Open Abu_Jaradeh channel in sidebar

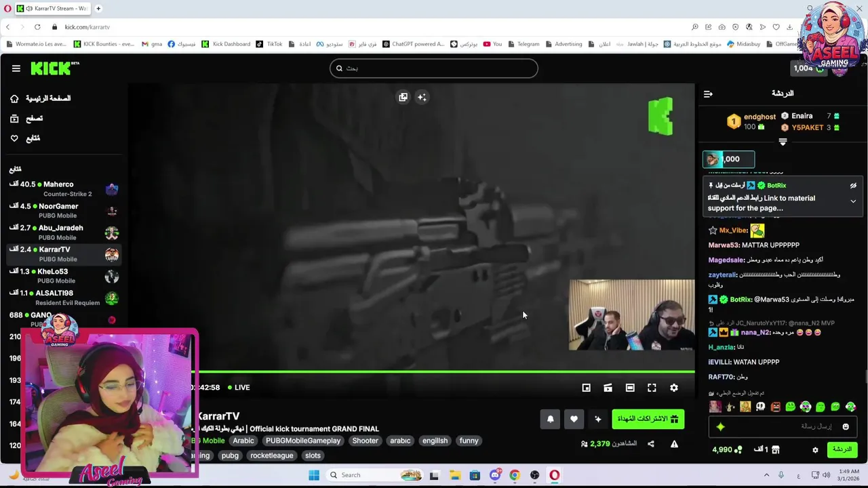[x=64, y=232]
